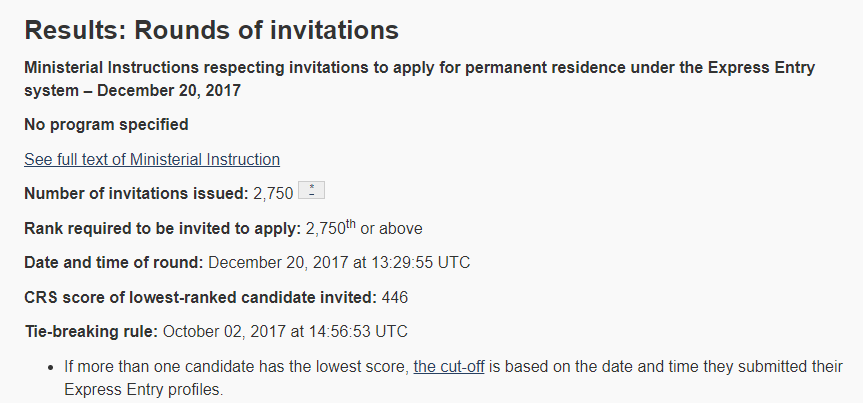This screenshot has width=863, height=403.
Task: Click the CRS score value 446
Action: click(x=395, y=298)
